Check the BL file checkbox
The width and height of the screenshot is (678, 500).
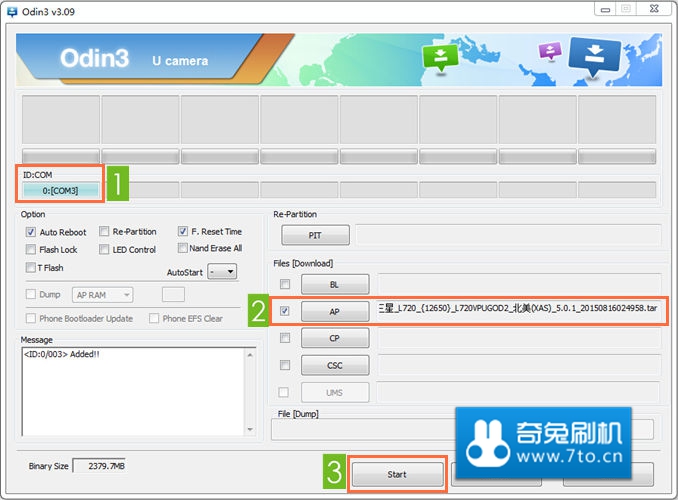coord(285,284)
